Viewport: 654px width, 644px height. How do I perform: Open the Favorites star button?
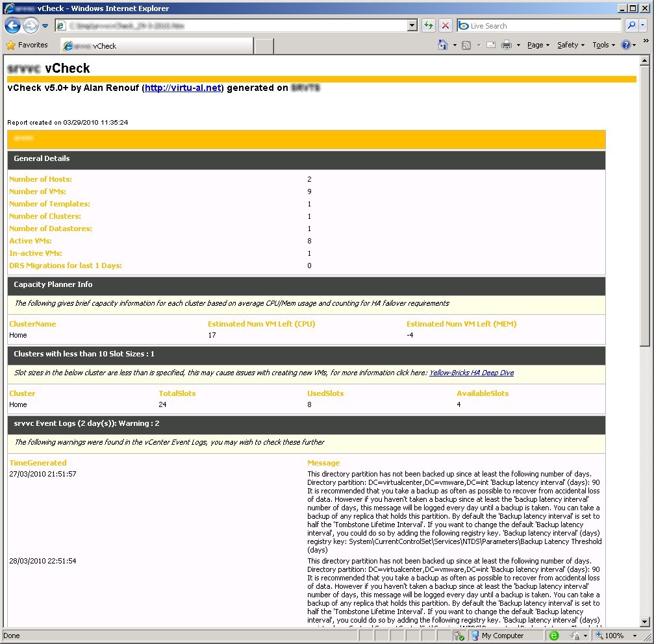tap(27, 45)
